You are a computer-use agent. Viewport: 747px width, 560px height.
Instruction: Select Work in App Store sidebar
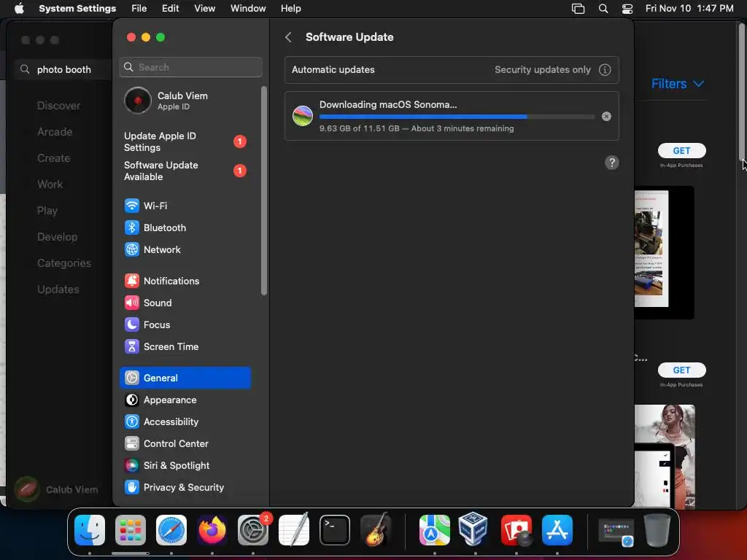50,184
